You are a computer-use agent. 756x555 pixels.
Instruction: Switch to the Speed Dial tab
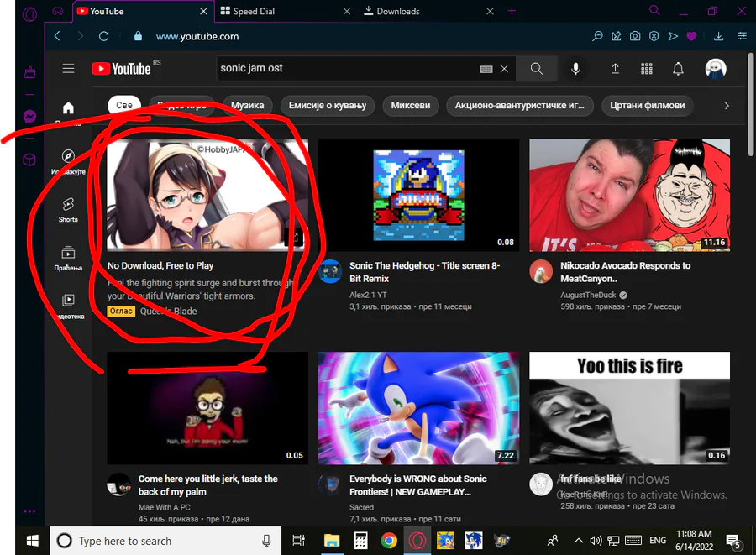[x=285, y=11]
